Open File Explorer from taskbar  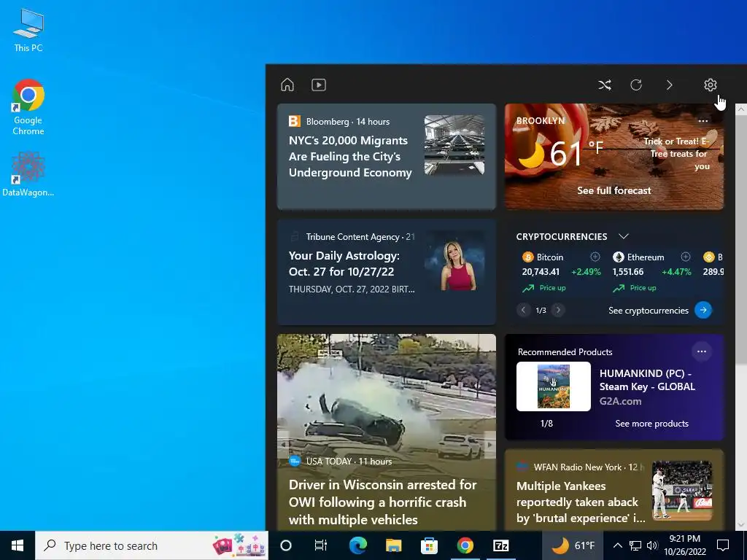(393, 545)
